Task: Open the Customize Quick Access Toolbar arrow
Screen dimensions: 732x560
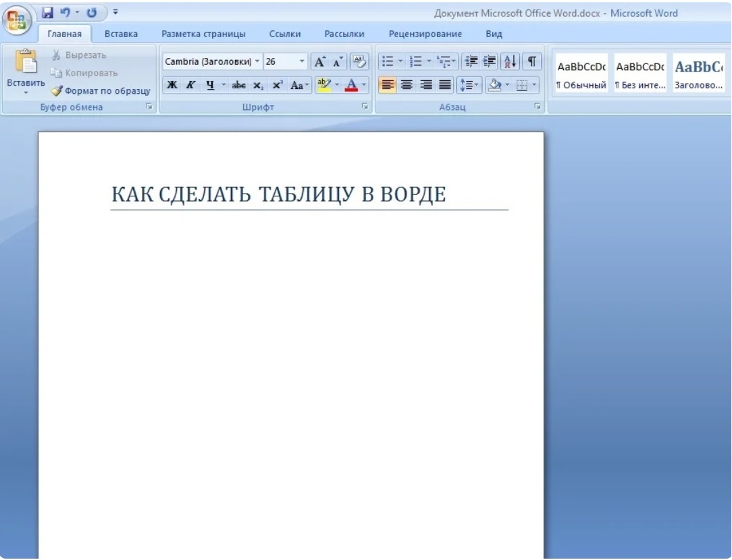Action: [x=115, y=12]
